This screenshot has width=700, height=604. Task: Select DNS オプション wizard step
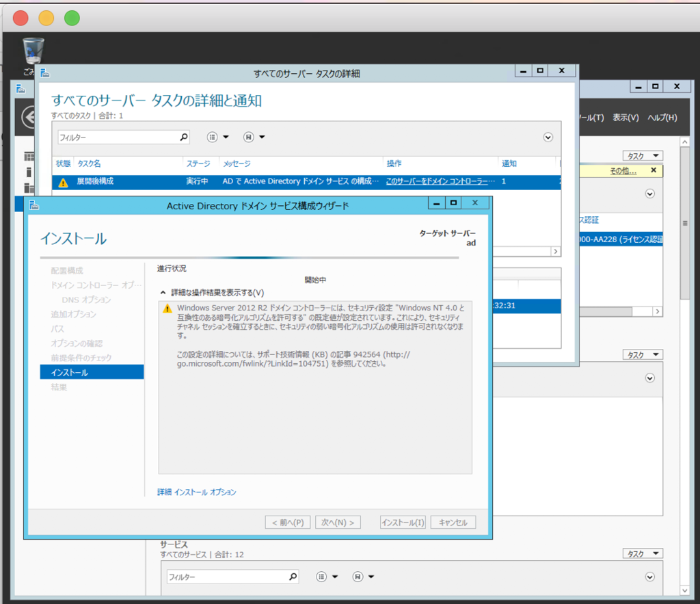tap(87, 300)
